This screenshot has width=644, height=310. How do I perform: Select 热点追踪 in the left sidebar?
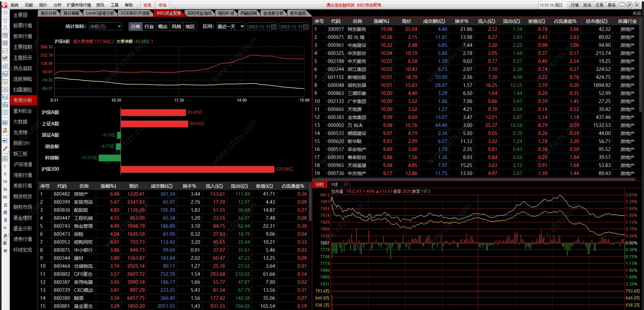tap(23, 68)
